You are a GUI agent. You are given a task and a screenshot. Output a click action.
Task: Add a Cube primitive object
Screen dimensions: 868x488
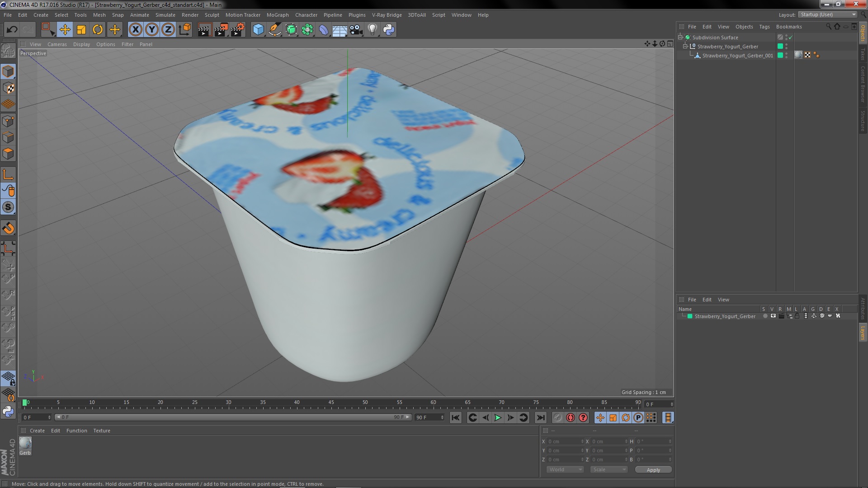tap(258, 30)
